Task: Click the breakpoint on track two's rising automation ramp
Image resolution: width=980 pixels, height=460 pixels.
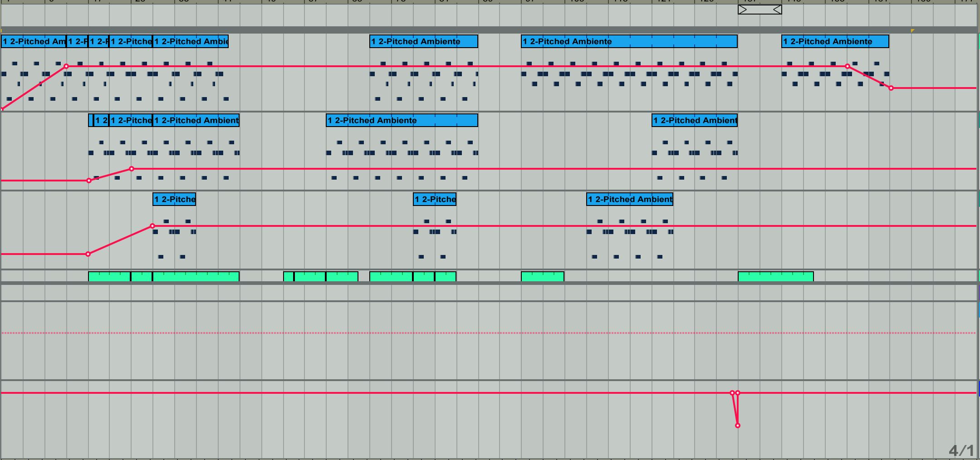Action: pos(132,169)
